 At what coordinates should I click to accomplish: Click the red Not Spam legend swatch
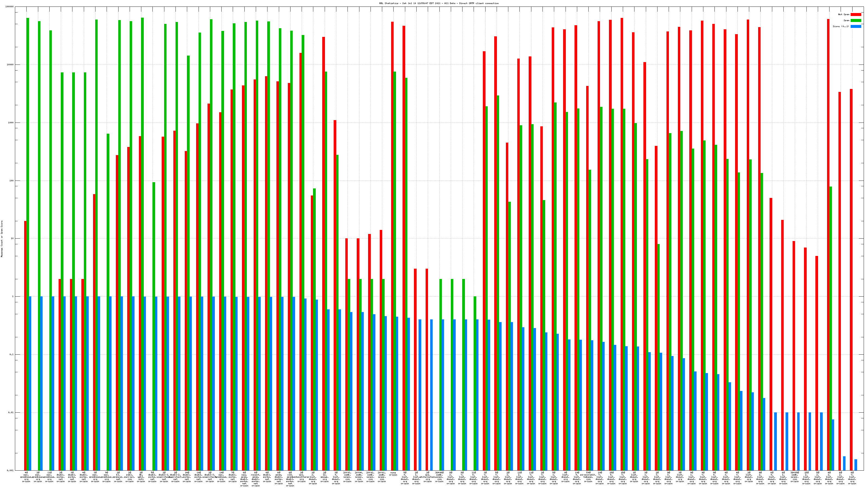click(x=856, y=14)
